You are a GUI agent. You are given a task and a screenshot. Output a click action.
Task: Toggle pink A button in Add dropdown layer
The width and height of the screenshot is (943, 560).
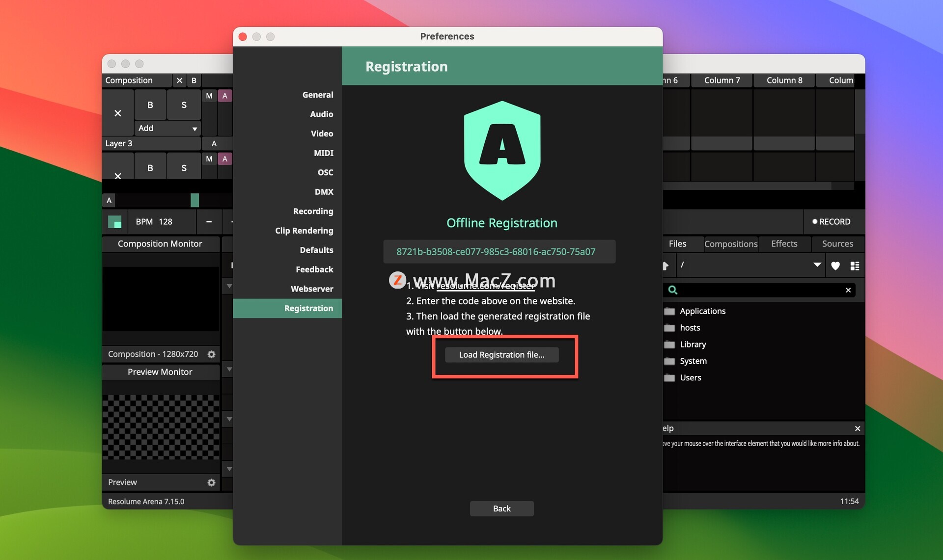click(225, 96)
